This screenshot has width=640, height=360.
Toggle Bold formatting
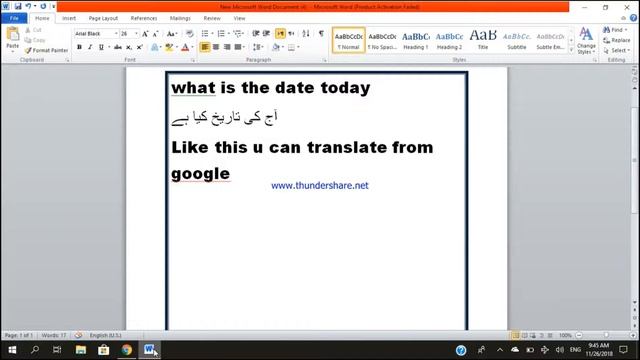point(79,47)
